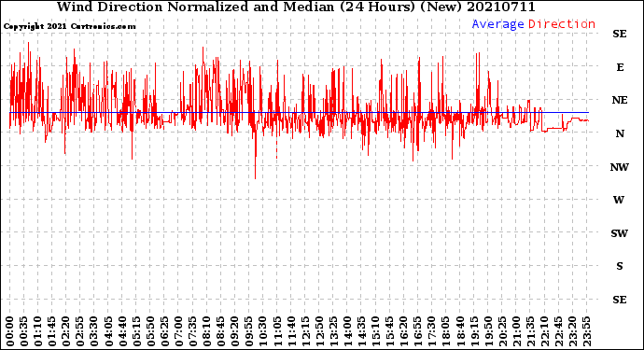Click the "11:05" time axis label

tap(277, 331)
